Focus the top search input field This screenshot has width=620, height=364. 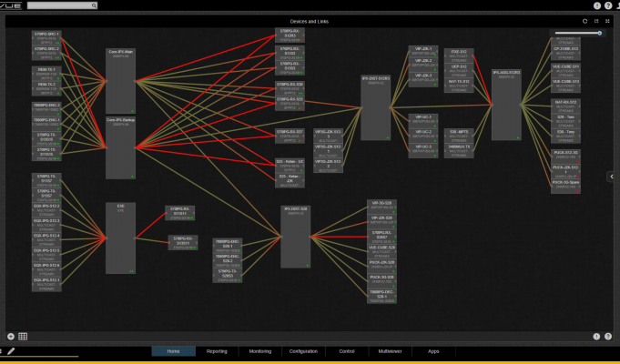pyautogui.click(x=59, y=5)
